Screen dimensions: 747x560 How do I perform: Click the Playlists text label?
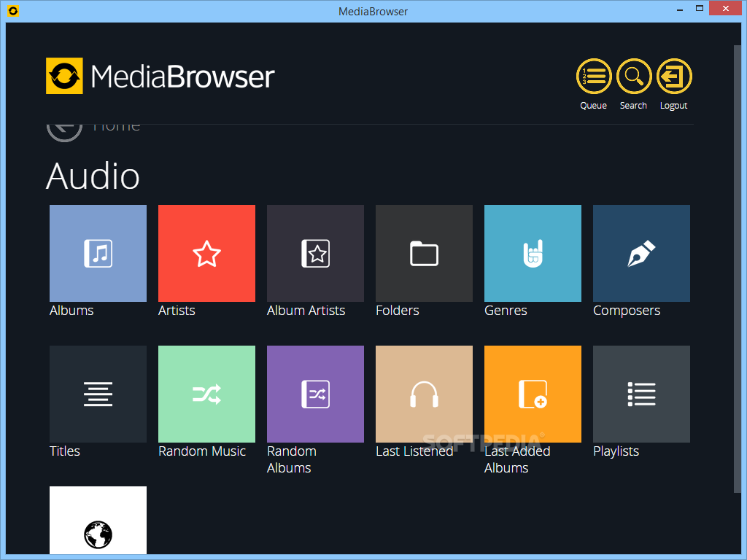pos(616,451)
